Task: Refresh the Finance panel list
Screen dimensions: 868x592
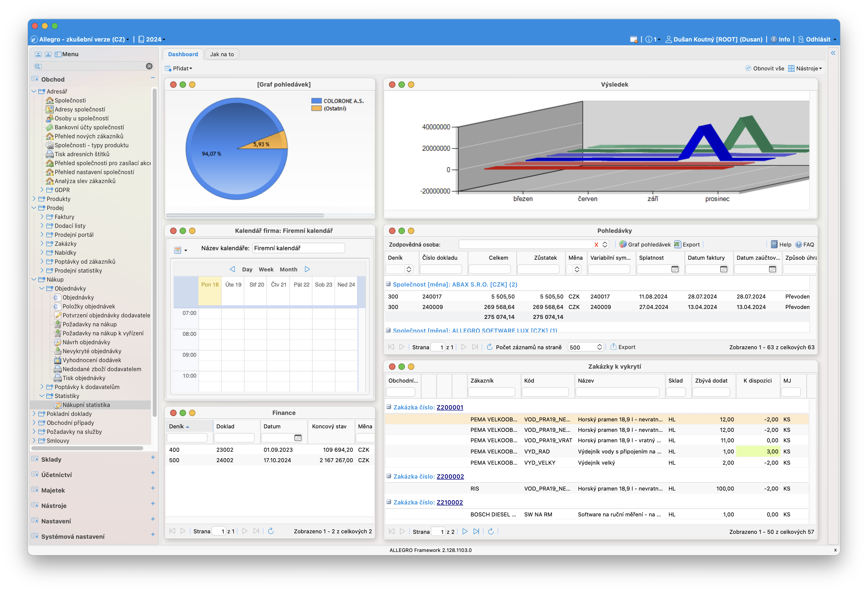Action: pyautogui.click(x=271, y=531)
